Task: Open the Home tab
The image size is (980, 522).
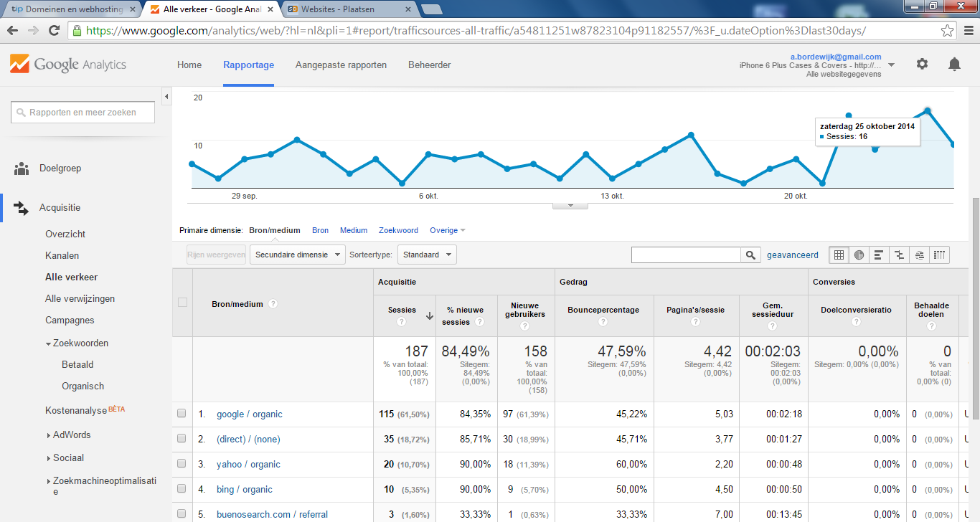Action: 189,65
